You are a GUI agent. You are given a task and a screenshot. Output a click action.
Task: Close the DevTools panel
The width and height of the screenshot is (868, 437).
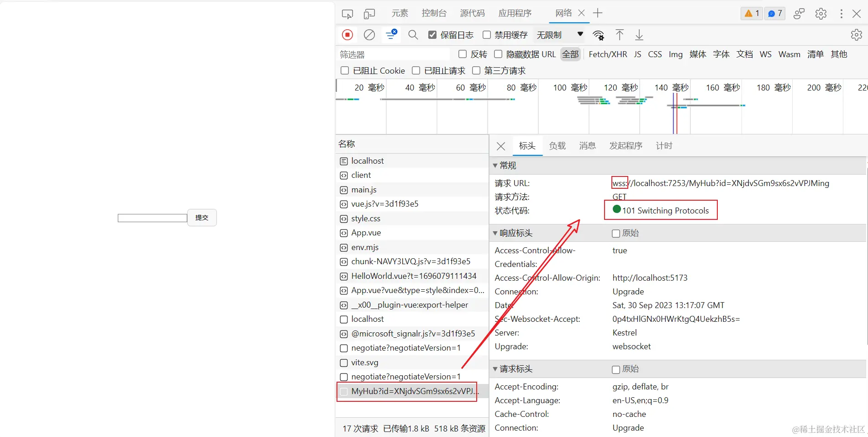857,14
